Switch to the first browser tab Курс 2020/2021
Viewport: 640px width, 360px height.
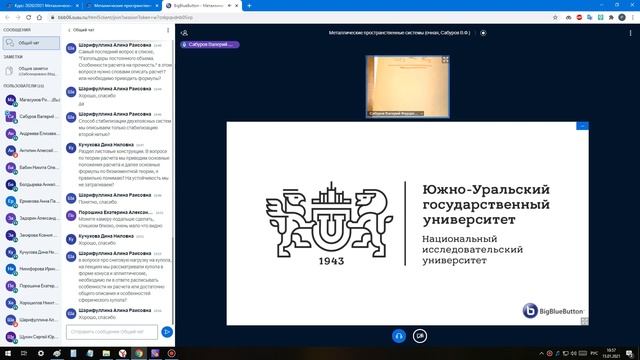point(42,6)
